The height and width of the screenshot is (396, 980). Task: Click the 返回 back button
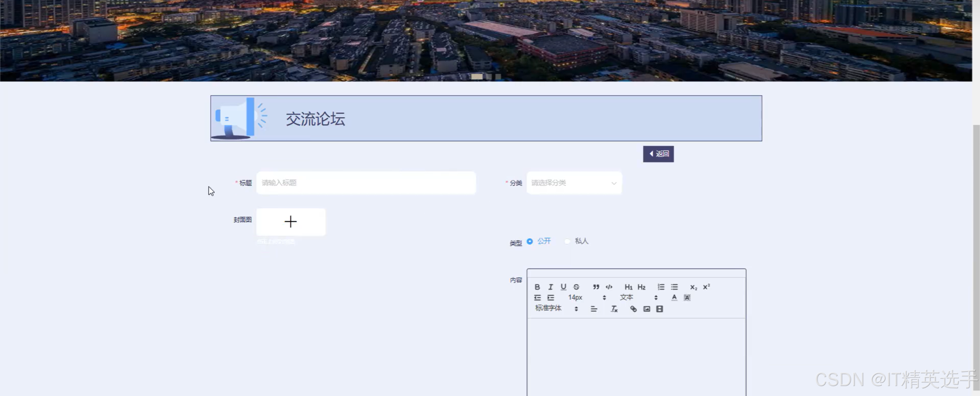(x=658, y=154)
